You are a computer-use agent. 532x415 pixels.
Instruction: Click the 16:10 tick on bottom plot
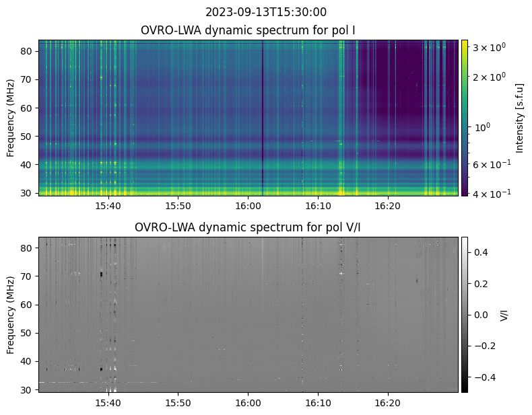click(x=318, y=403)
